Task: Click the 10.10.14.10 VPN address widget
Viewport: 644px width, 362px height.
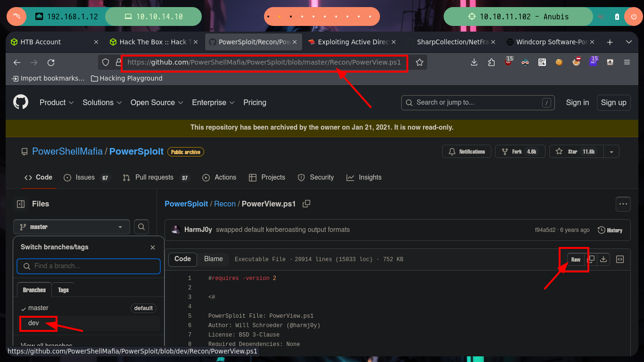Action: coord(154,16)
